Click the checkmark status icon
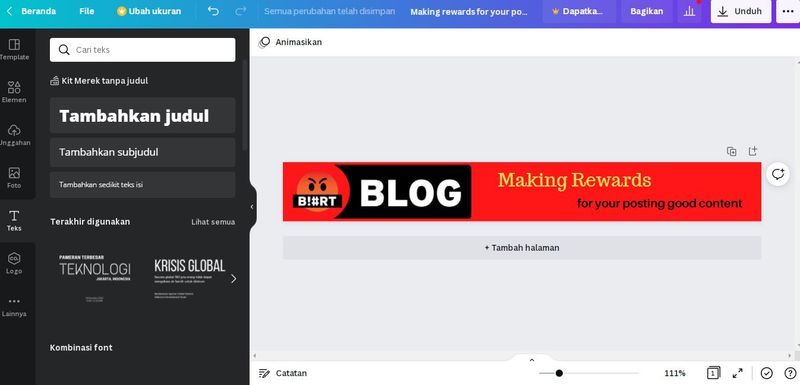800x385 pixels. click(767, 373)
